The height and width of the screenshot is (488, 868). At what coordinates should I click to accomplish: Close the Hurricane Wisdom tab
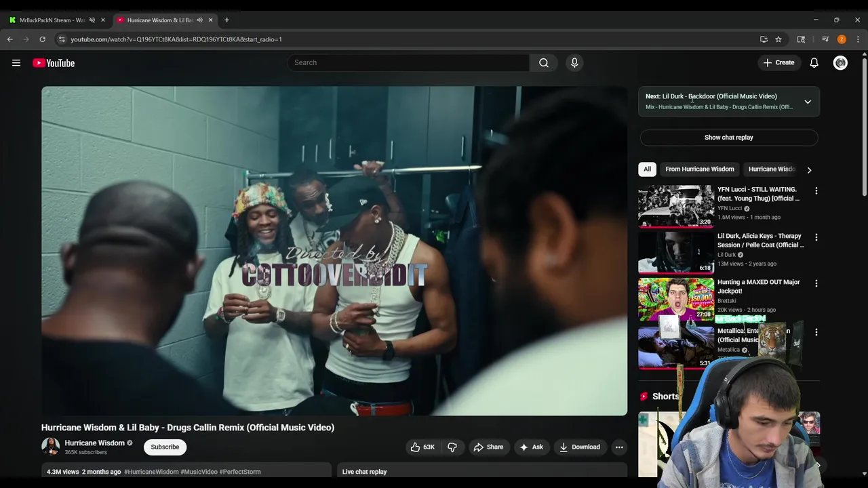tap(210, 20)
